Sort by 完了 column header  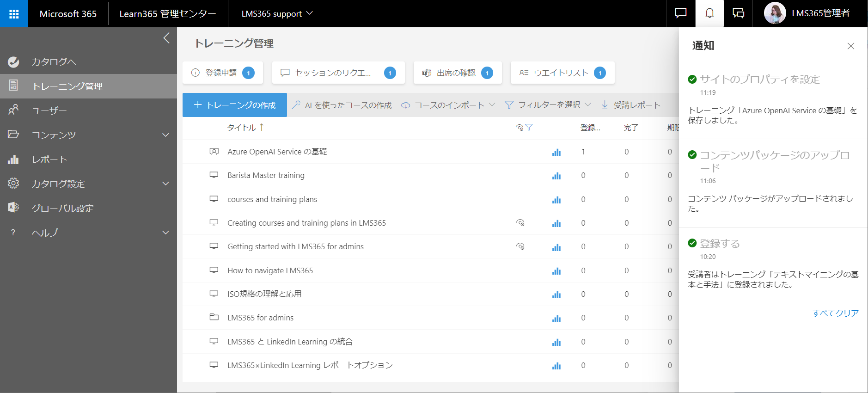[631, 128]
